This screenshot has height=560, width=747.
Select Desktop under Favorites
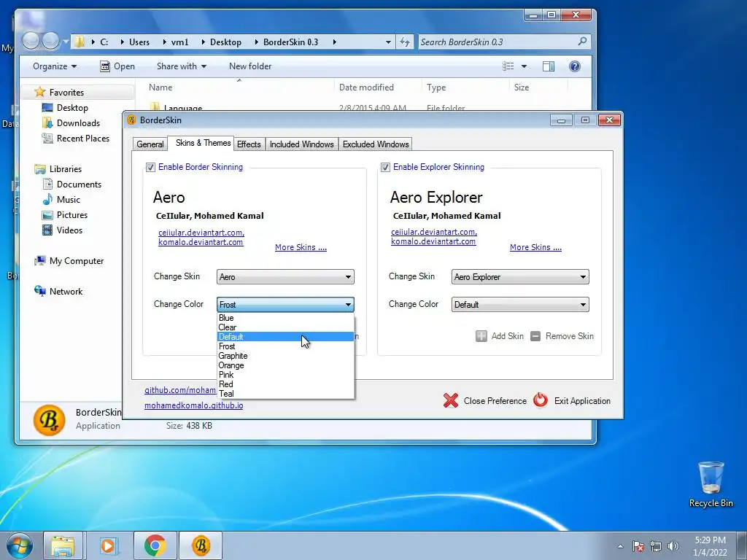pyautogui.click(x=72, y=108)
